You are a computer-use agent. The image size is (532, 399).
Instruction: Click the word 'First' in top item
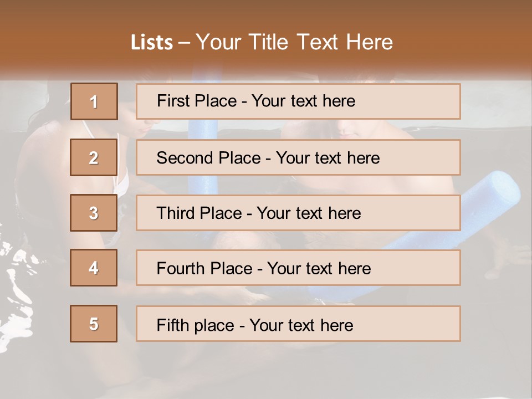pyautogui.click(x=172, y=101)
